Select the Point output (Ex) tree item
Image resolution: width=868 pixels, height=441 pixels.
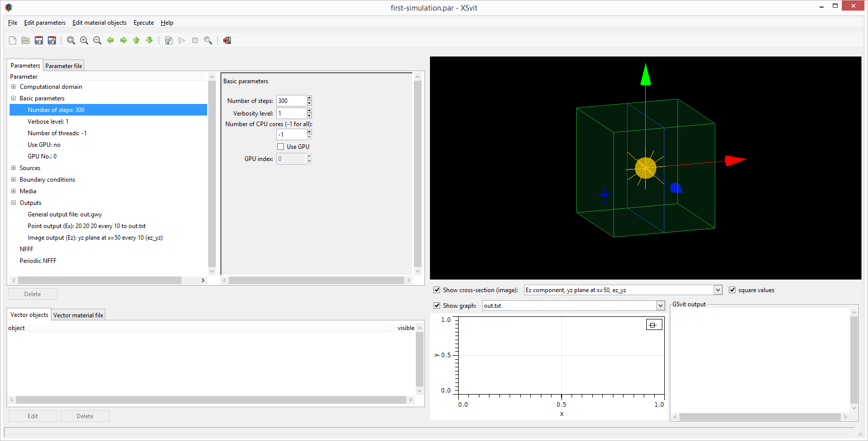87,226
